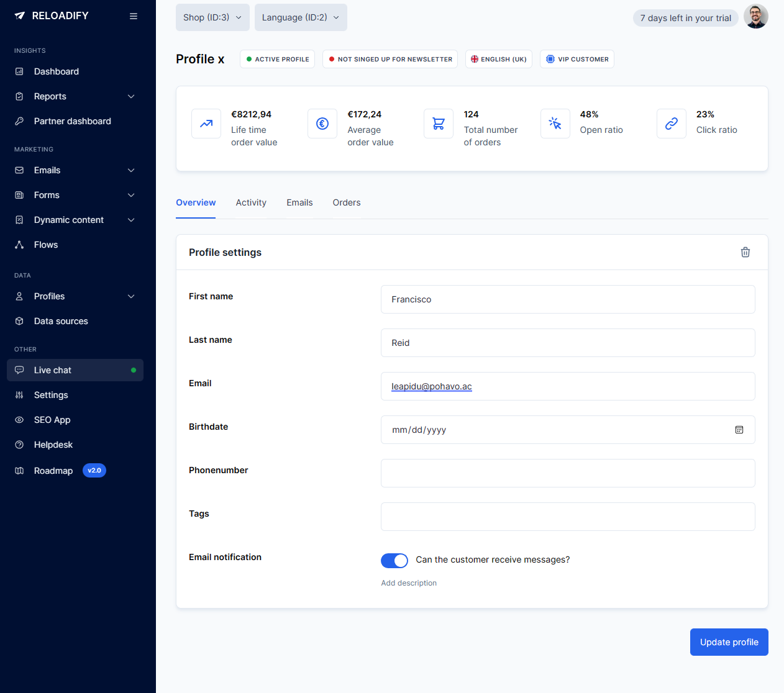Delete this profile using the trash icon
The image size is (784, 693).
(x=745, y=252)
